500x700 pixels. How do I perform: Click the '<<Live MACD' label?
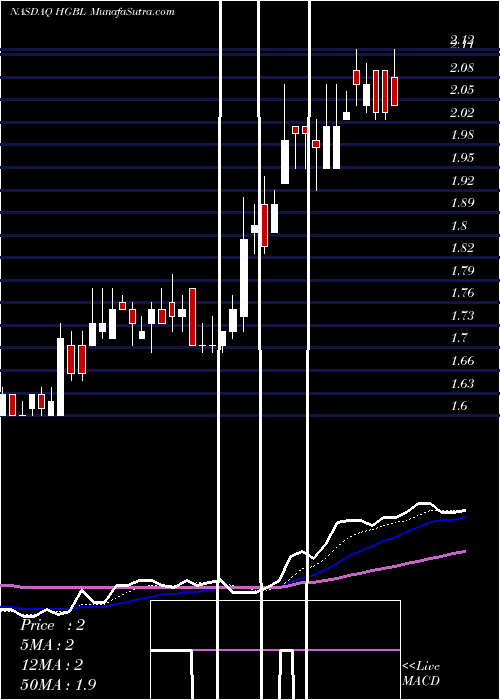tap(421, 673)
